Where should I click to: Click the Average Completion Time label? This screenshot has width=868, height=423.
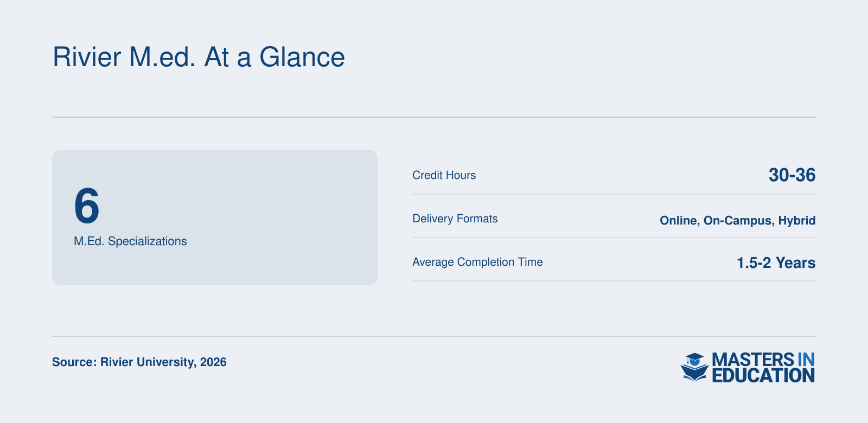[477, 262]
